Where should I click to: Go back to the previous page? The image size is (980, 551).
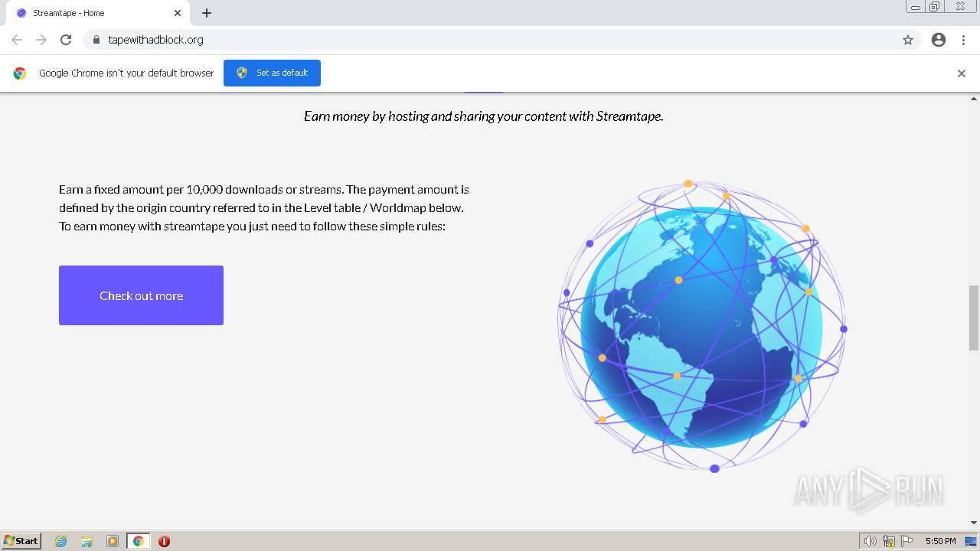tap(17, 40)
